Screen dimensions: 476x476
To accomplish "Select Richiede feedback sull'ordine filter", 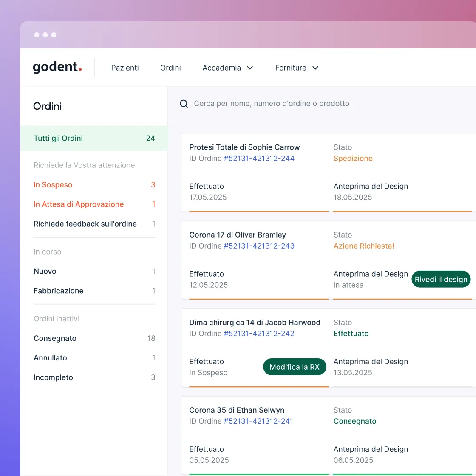I will [94, 224].
